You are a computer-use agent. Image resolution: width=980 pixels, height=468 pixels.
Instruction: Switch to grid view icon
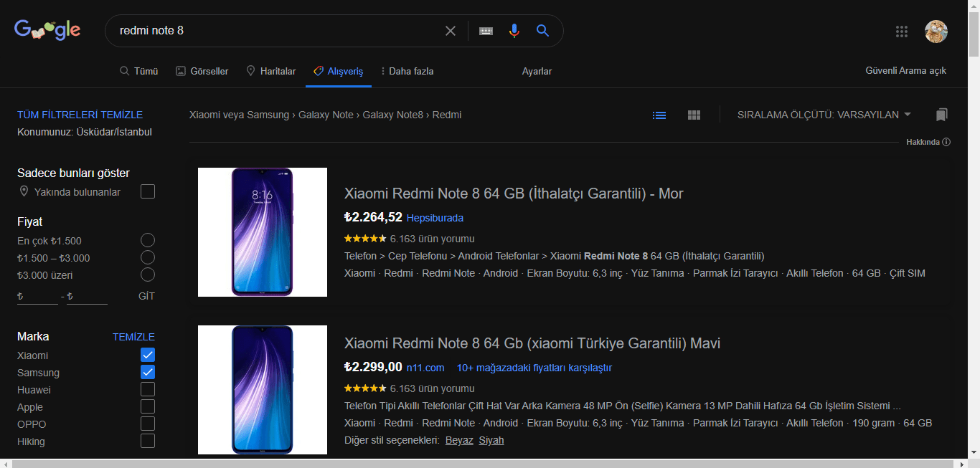pos(694,115)
